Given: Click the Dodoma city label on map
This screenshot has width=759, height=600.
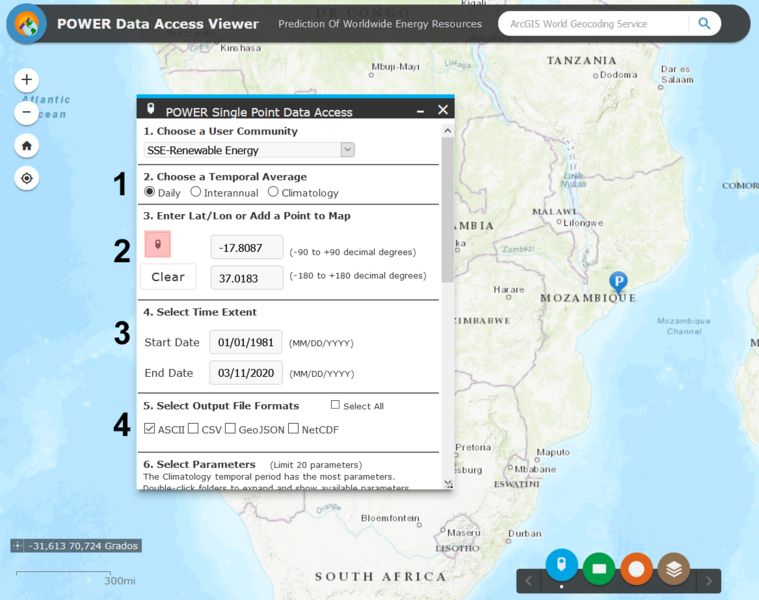Looking at the screenshot, I should point(618,75).
